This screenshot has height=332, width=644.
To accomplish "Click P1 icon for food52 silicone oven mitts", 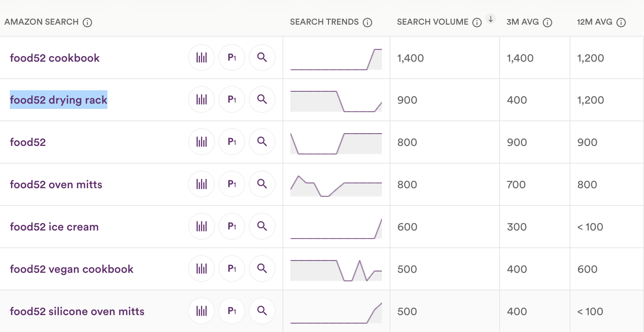I will [232, 311].
